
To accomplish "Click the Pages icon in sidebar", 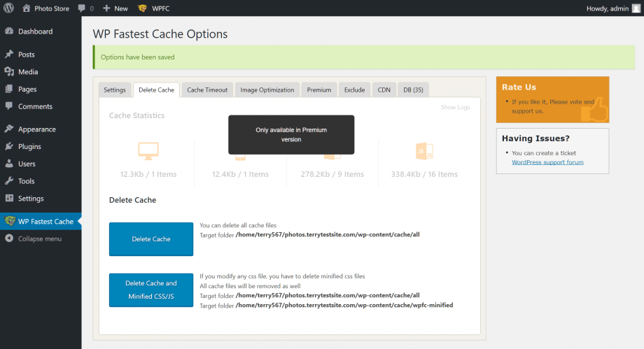I will click(9, 89).
